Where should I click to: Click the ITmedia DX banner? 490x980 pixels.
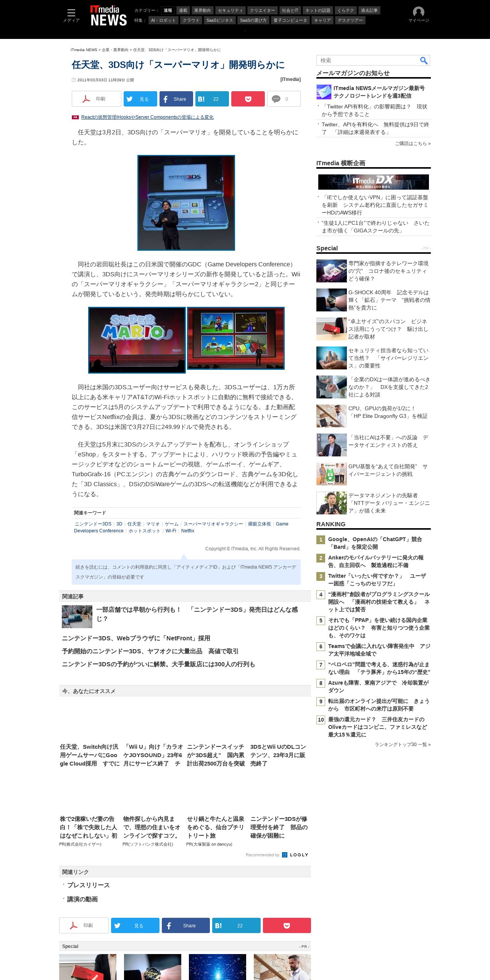pyautogui.click(x=374, y=182)
